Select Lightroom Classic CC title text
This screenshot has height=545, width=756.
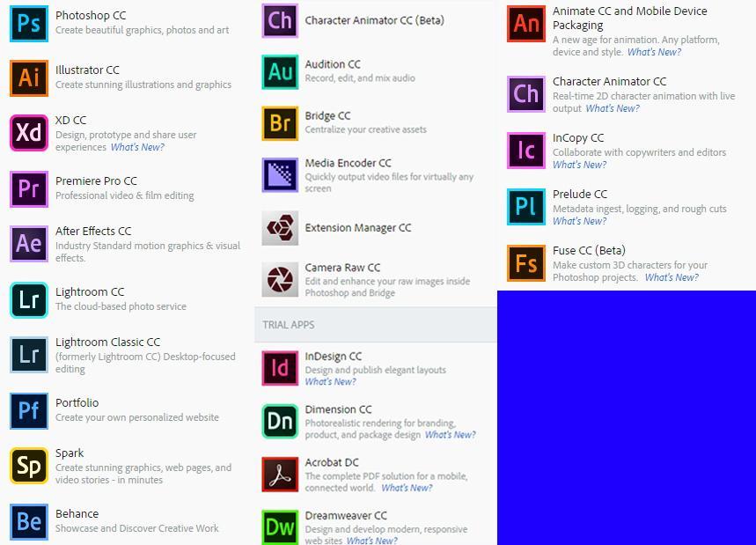[x=108, y=342]
